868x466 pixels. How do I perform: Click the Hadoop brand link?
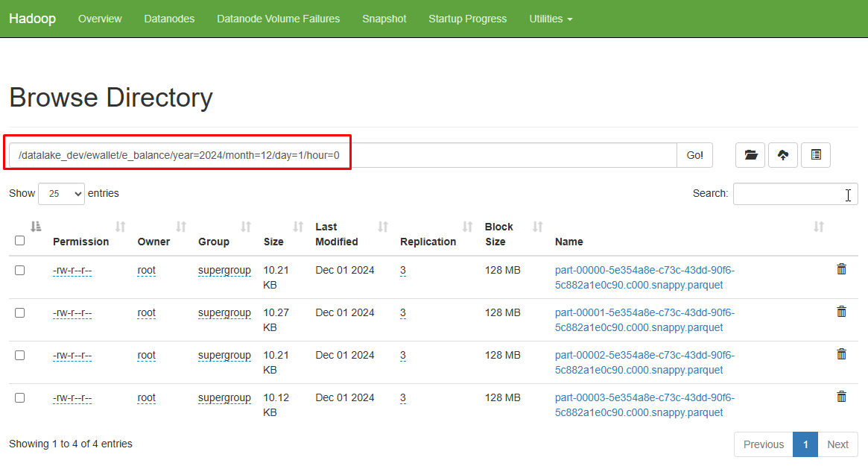click(32, 19)
